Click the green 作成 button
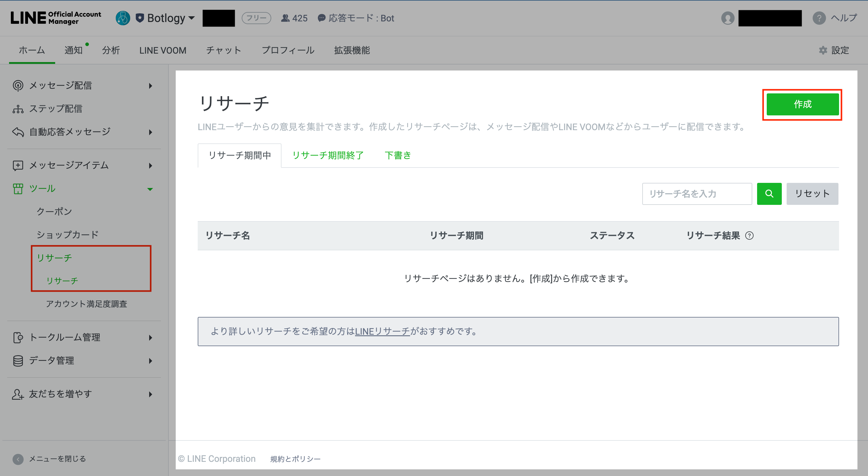 coord(802,105)
